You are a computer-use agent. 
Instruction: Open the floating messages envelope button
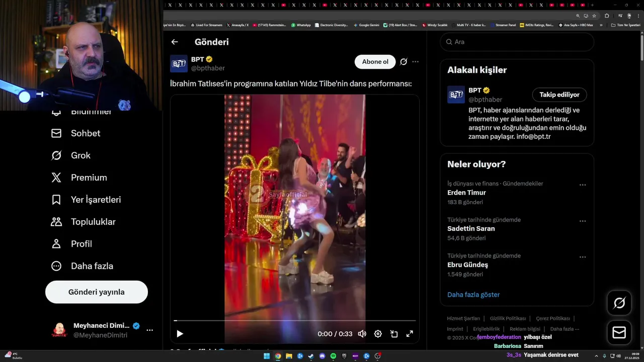[x=619, y=333]
